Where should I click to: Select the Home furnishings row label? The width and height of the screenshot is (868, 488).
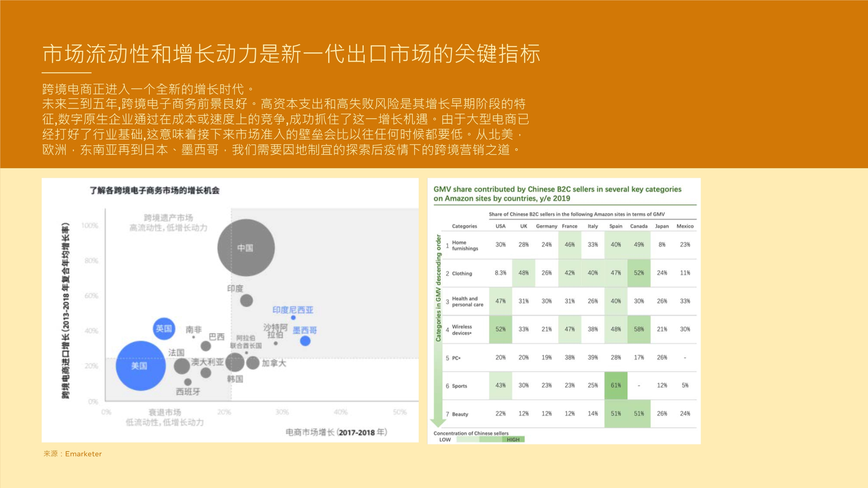(x=466, y=245)
